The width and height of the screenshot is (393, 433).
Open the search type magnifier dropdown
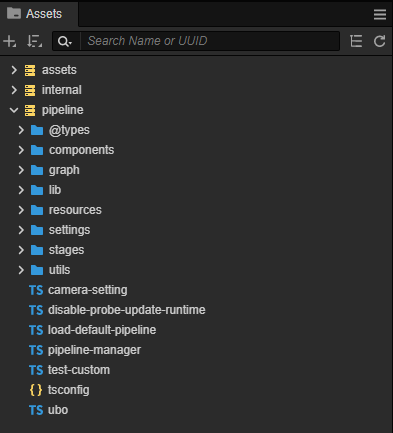65,41
